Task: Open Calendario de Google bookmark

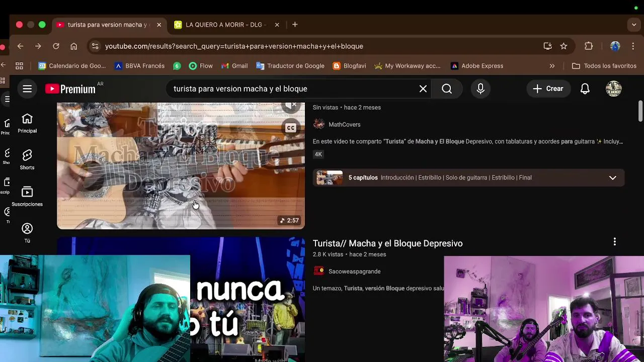Action: 72,66
